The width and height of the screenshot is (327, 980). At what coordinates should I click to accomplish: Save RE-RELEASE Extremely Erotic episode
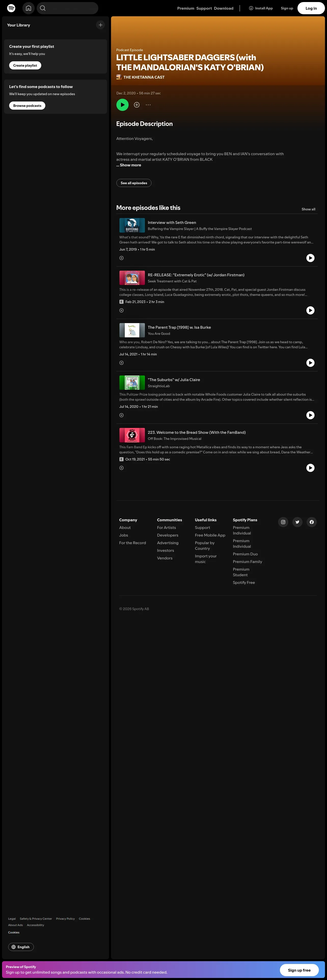(121, 310)
